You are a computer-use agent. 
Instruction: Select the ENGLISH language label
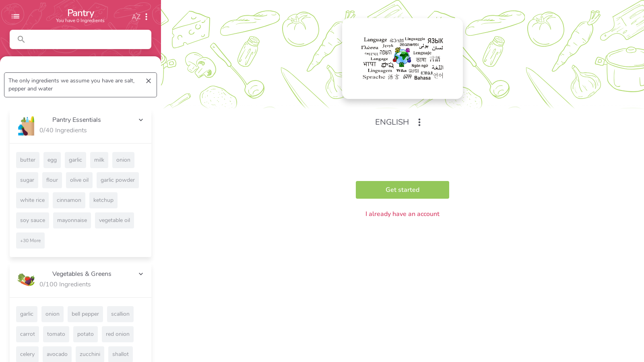coord(392,122)
